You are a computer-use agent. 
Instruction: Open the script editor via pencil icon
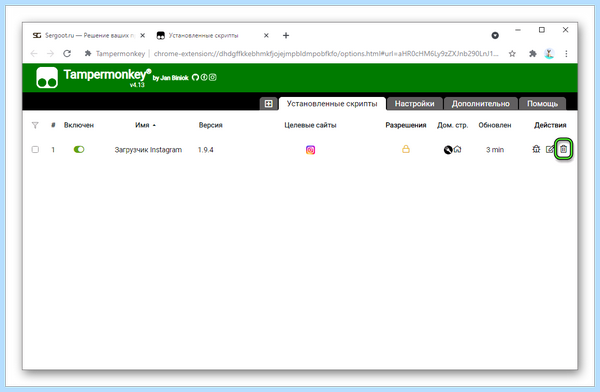pyautogui.click(x=550, y=149)
